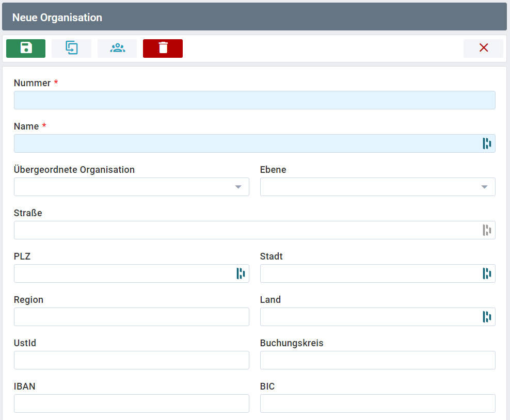Click the icon inside Name field

tap(486, 143)
